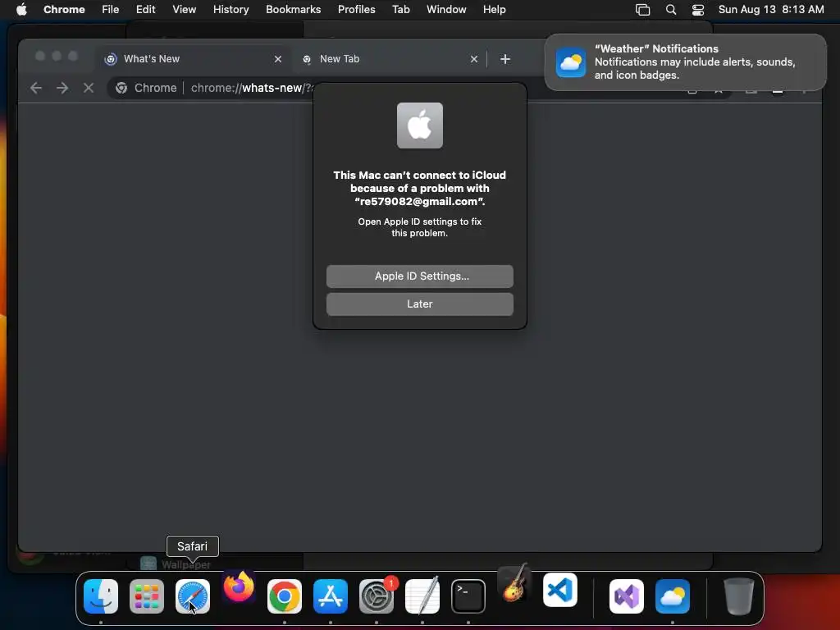The width and height of the screenshot is (840, 630).
Task: Open GarageBand from the Dock
Action: (x=514, y=584)
